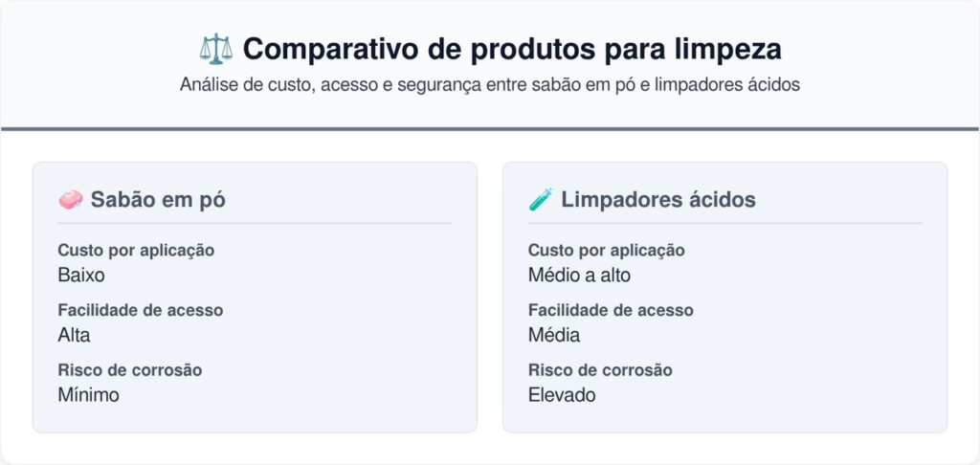Click the Alta access value
Viewport: 980px width, 465px height.
pos(74,335)
